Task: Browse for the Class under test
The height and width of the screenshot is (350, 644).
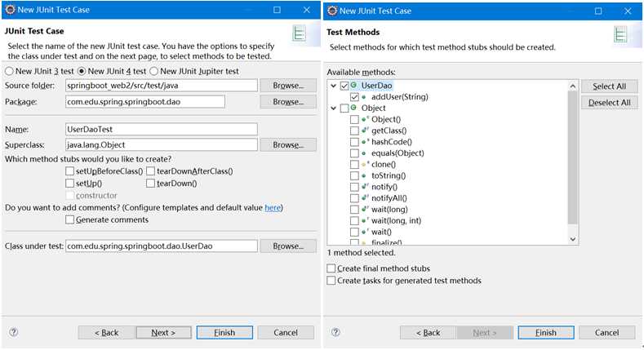Action: (288, 246)
